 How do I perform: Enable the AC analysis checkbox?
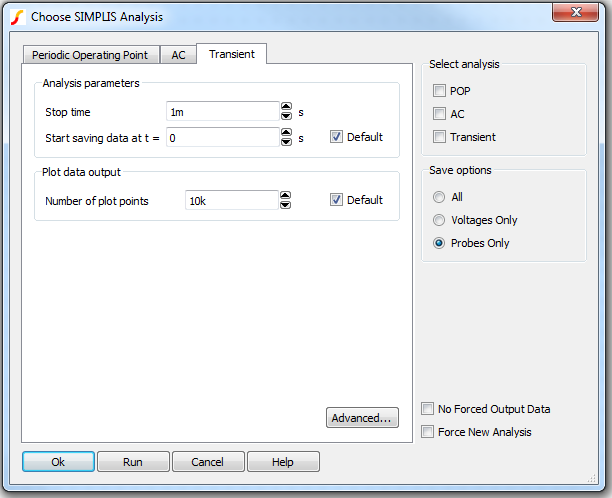440,114
